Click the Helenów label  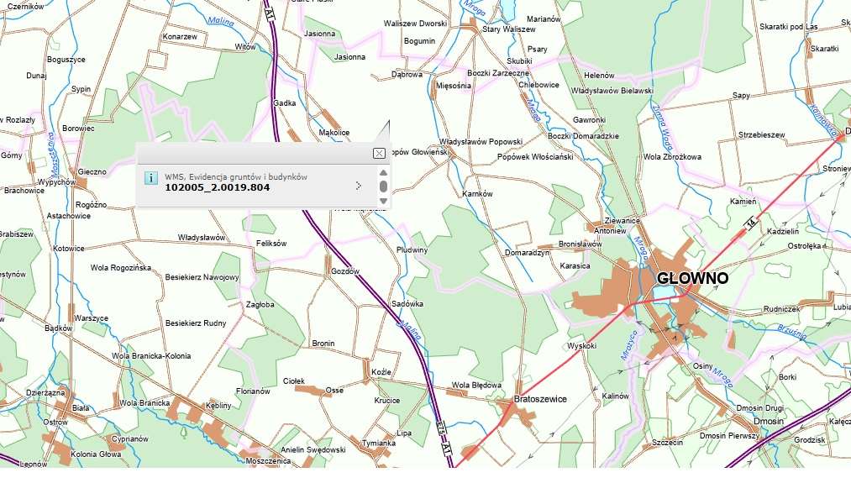tap(599, 76)
